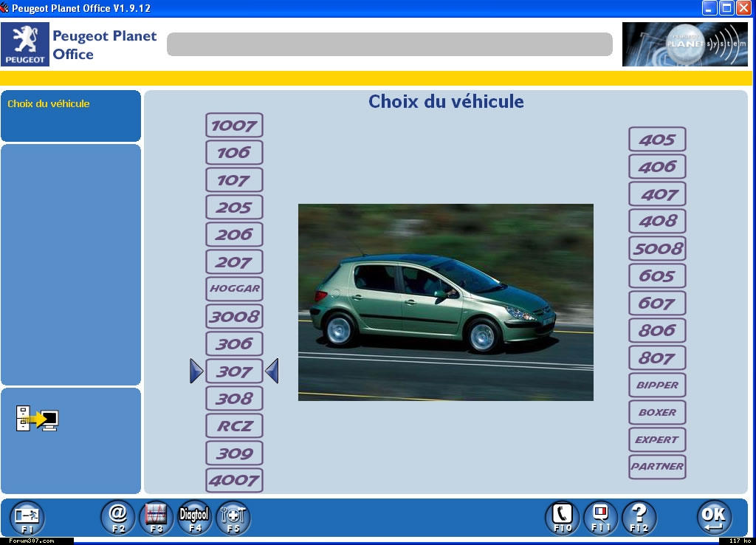Select the 3008 model
Image resolution: width=756 pixels, height=545 pixels.
click(x=234, y=316)
